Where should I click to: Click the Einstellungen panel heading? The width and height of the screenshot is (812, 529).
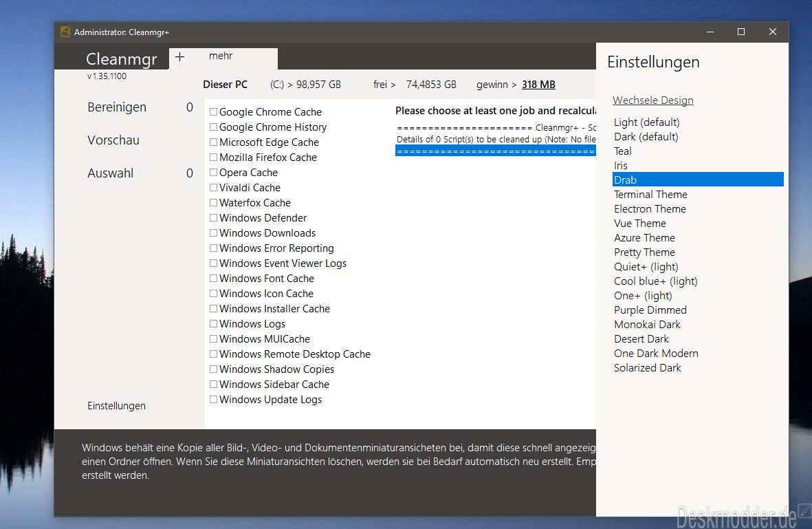point(653,62)
